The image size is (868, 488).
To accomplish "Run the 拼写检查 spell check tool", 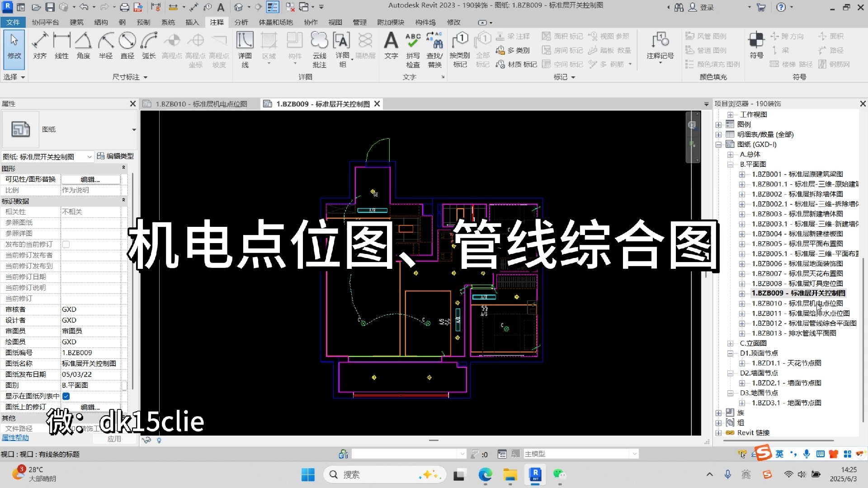I will click(x=413, y=49).
